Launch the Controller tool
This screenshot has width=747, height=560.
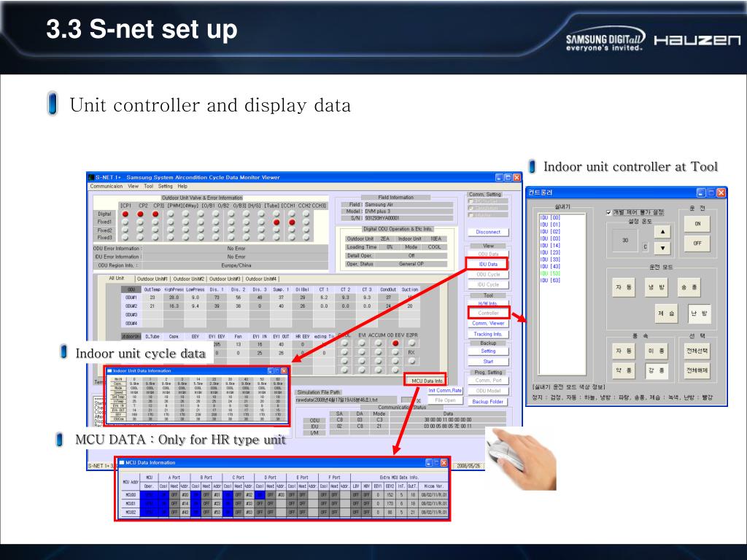pos(488,313)
